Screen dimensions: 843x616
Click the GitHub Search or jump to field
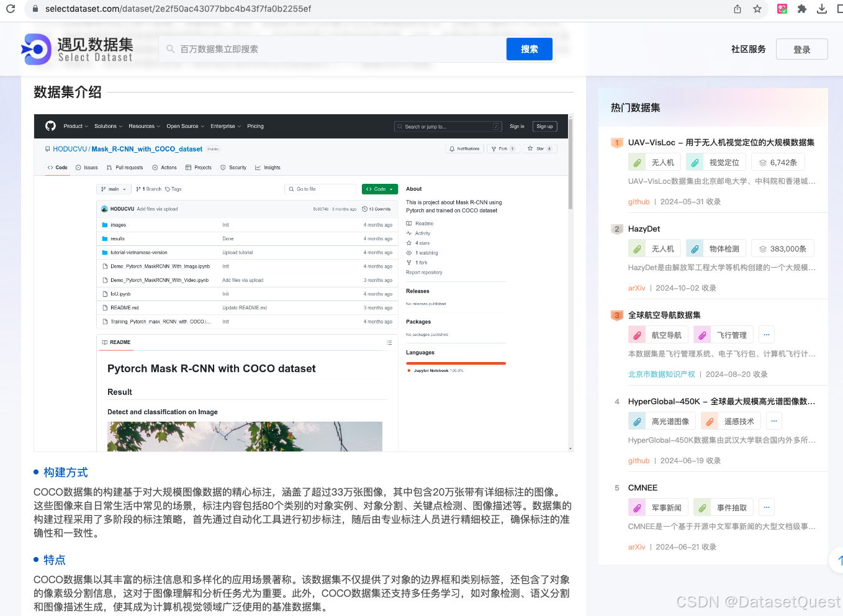pos(448,126)
